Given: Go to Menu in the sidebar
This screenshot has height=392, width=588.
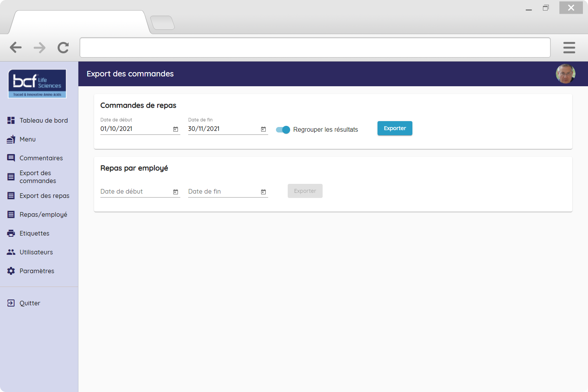Looking at the screenshot, I should click(x=39, y=139).
